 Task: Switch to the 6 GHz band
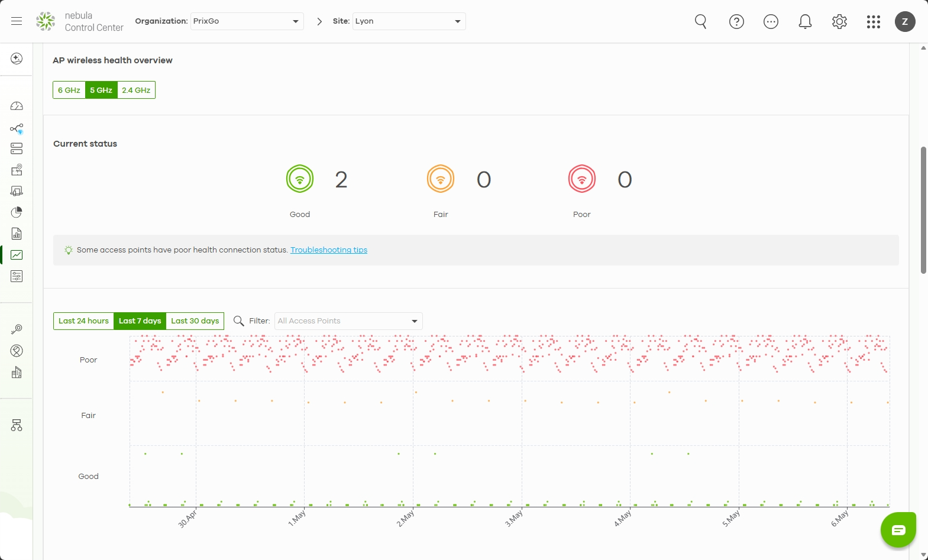[69, 90]
